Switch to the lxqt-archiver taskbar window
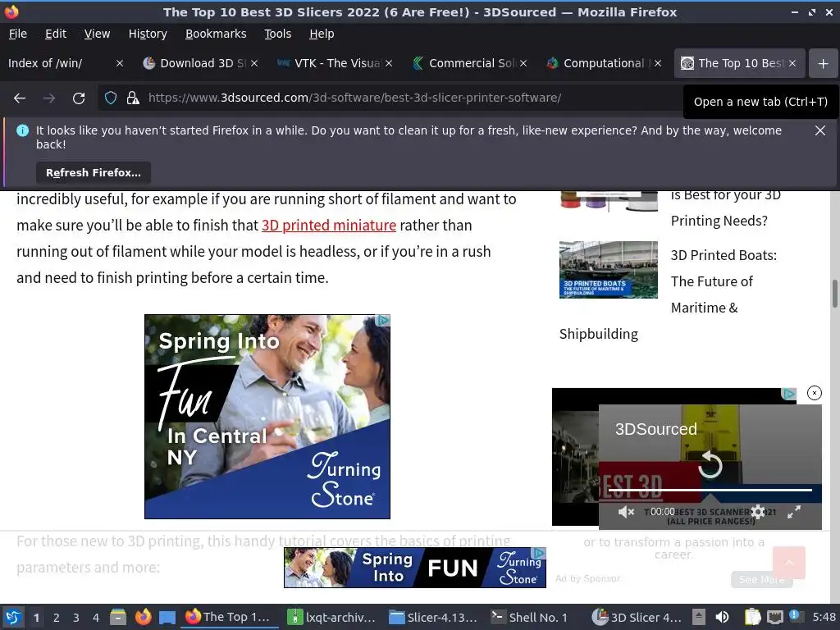 [x=331, y=618]
